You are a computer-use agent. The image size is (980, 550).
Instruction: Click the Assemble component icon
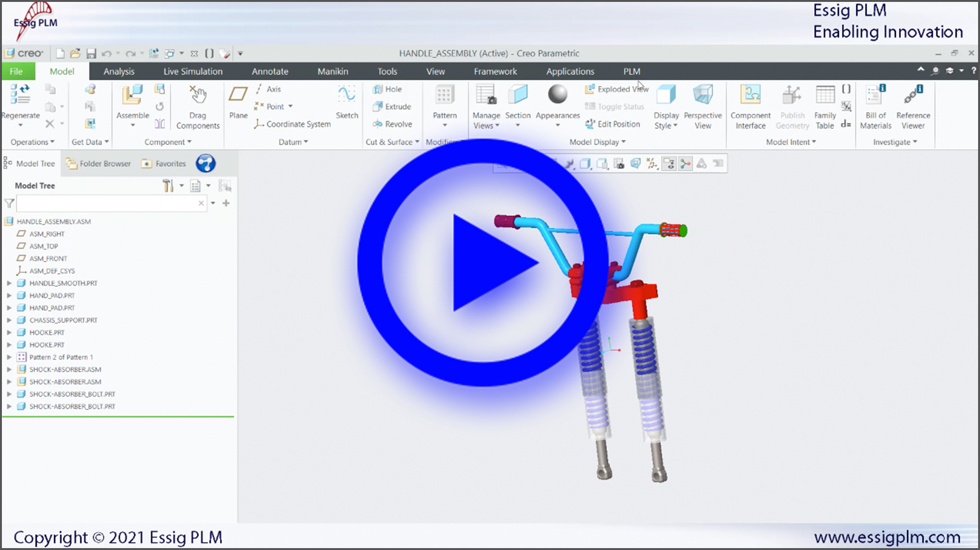(x=132, y=95)
